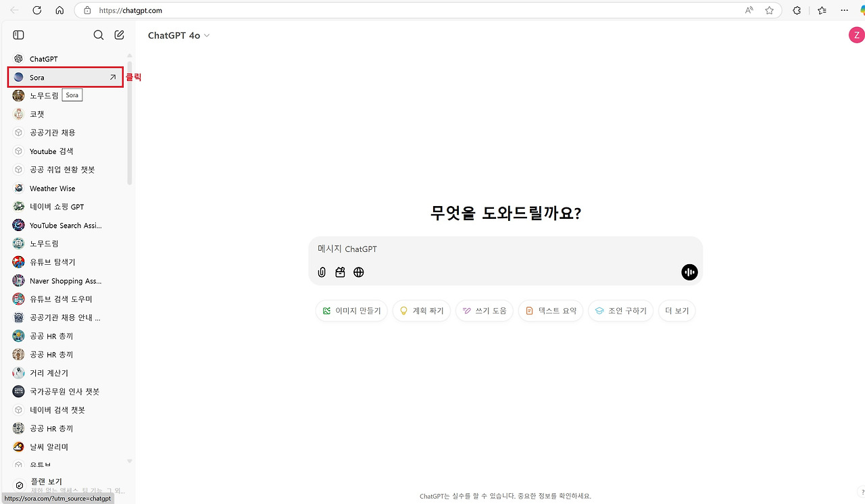Add this page to favorites star icon
The image size is (865, 504).
769,10
